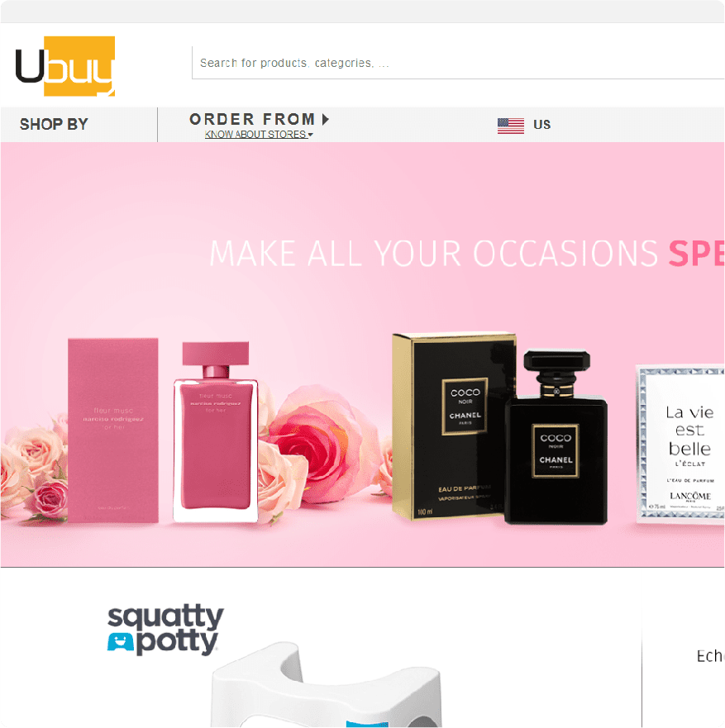Click the US flag icon
725x728 pixels.
[510, 125]
